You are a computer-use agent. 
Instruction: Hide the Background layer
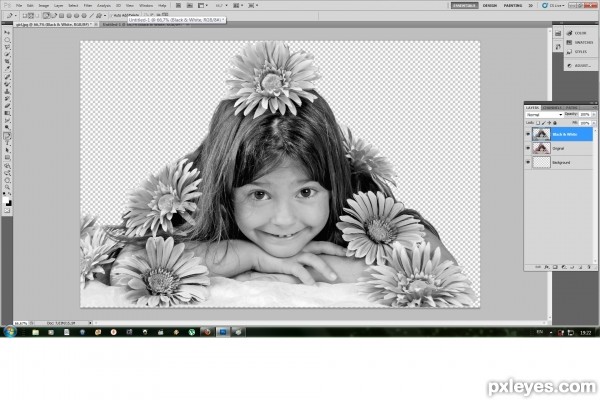coord(528,162)
